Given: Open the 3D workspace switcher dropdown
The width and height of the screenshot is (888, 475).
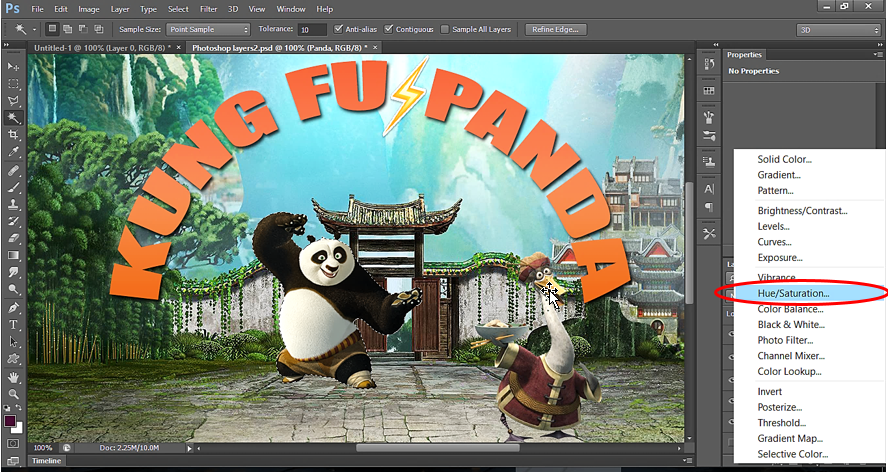Looking at the screenshot, I should pyautogui.click(x=838, y=30).
